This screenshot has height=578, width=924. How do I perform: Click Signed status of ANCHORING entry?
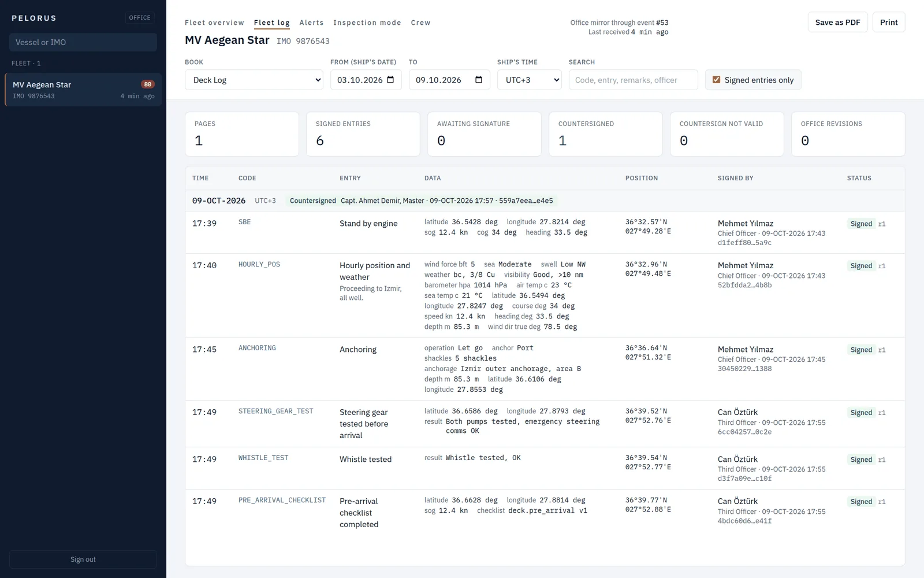click(x=861, y=350)
